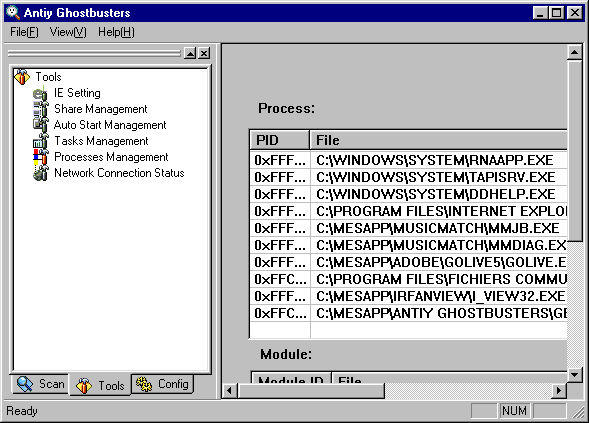Click the Auto Start Management icon
The height and width of the screenshot is (423, 589).
40,125
